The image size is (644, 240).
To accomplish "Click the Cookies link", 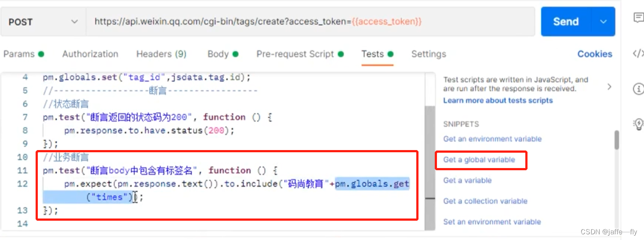I will click(595, 54).
